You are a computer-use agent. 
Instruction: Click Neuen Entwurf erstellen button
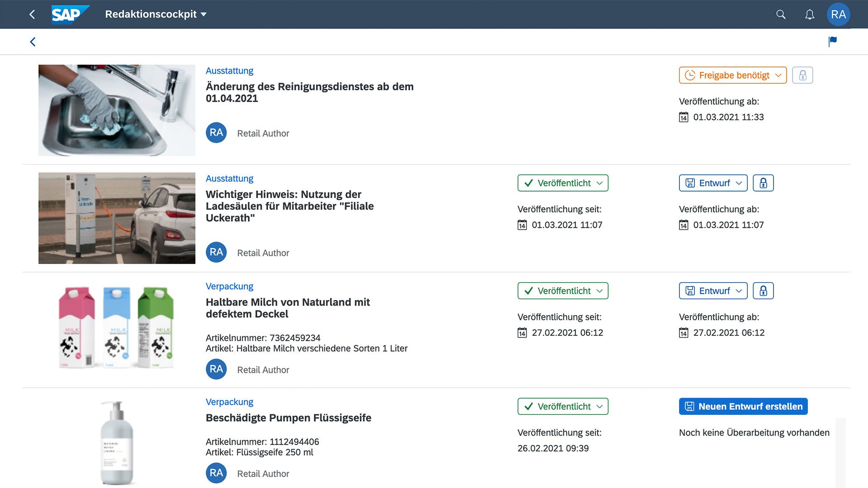[743, 407]
